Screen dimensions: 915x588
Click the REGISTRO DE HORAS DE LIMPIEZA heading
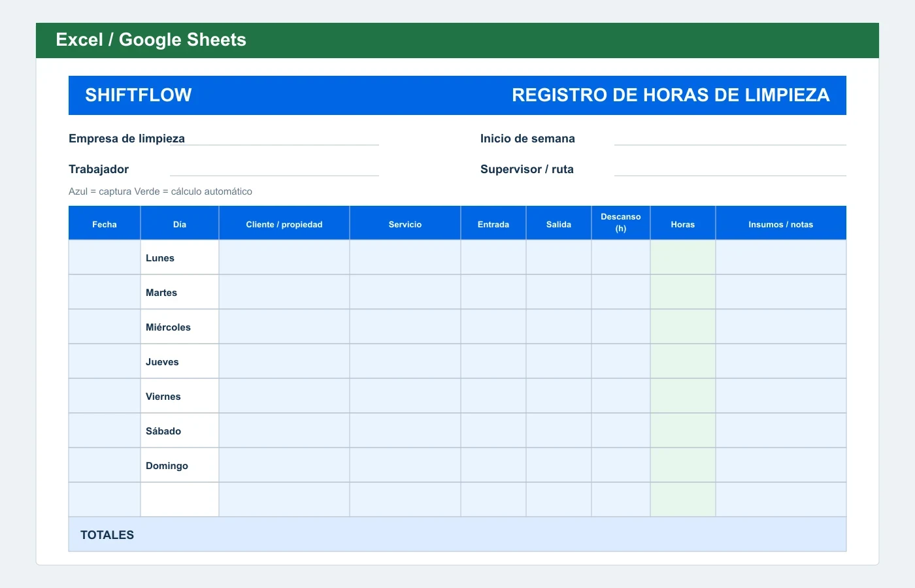tap(671, 95)
